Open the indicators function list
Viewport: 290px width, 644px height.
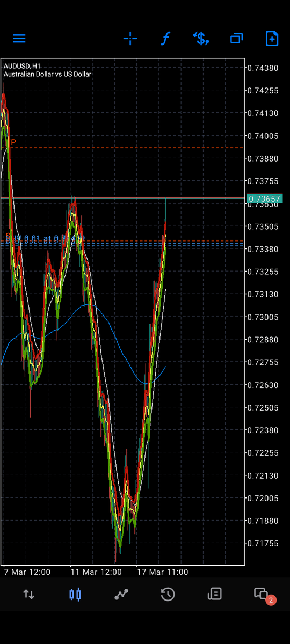tap(166, 39)
